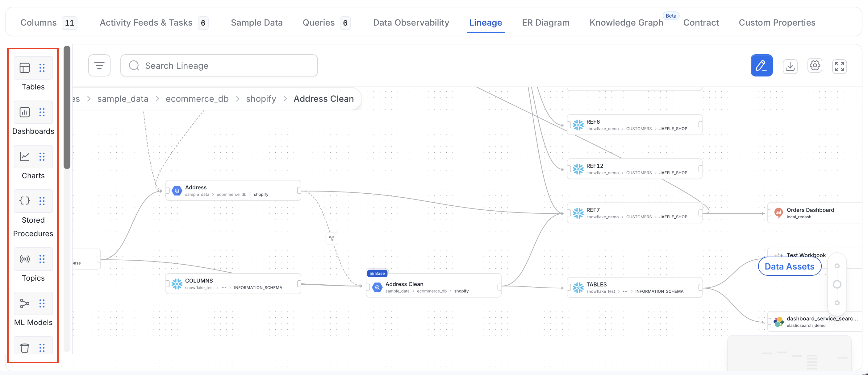Pick the Charts asset icon
Image resolution: width=868 pixels, height=375 pixels.
(25, 157)
